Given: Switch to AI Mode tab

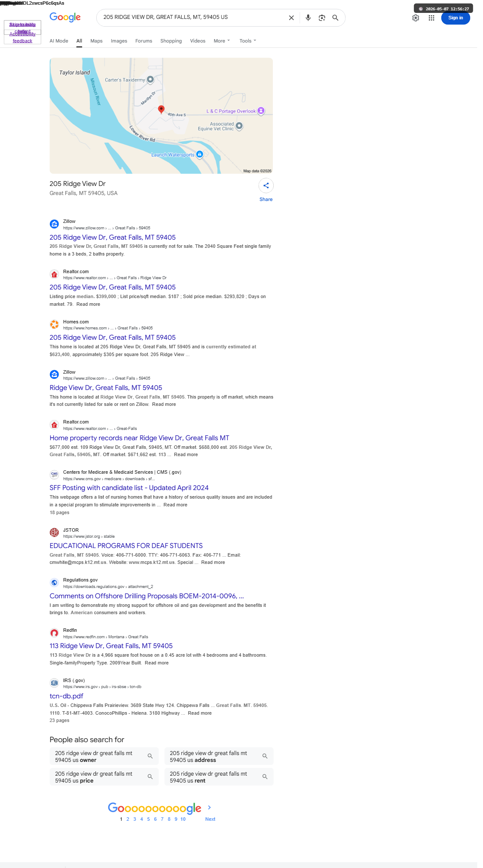Looking at the screenshot, I should tap(59, 41).
